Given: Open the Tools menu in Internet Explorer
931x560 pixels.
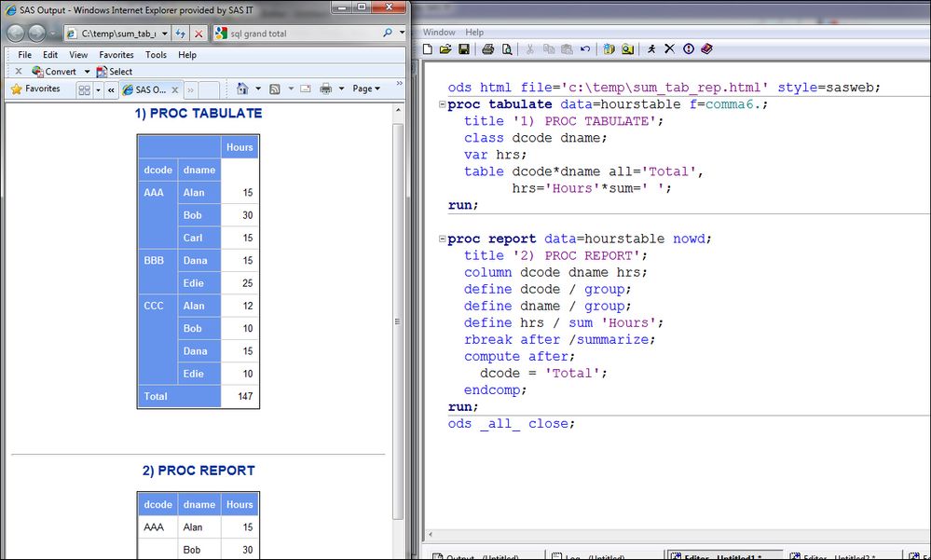Looking at the screenshot, I should click(x=156, y=55).
